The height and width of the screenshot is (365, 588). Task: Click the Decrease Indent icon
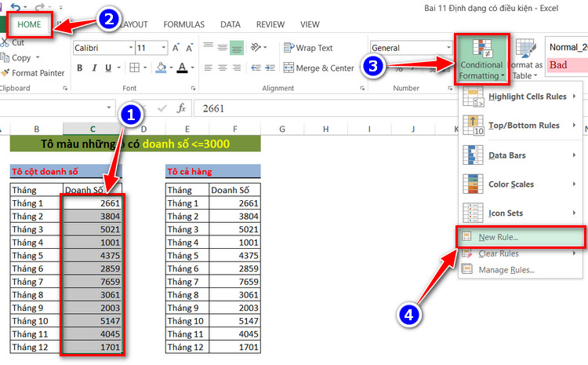(x=256, y=68)
